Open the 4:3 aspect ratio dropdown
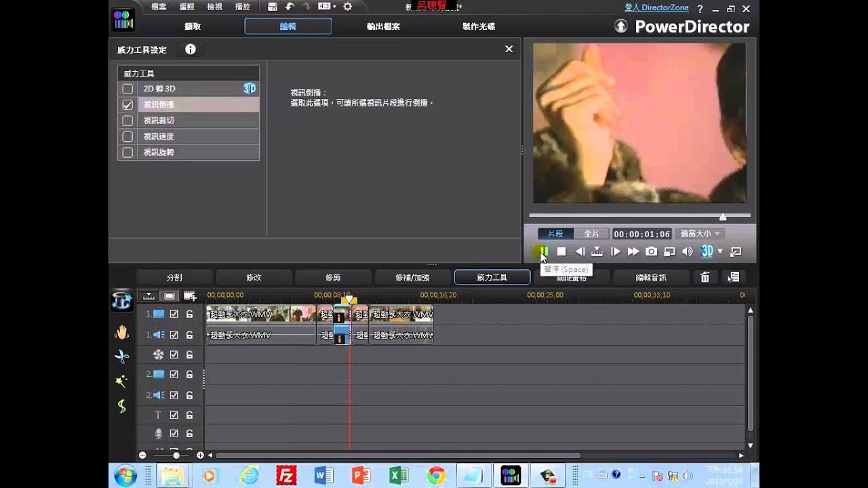Viewport: 868px width, 488px height. point(328,7)
